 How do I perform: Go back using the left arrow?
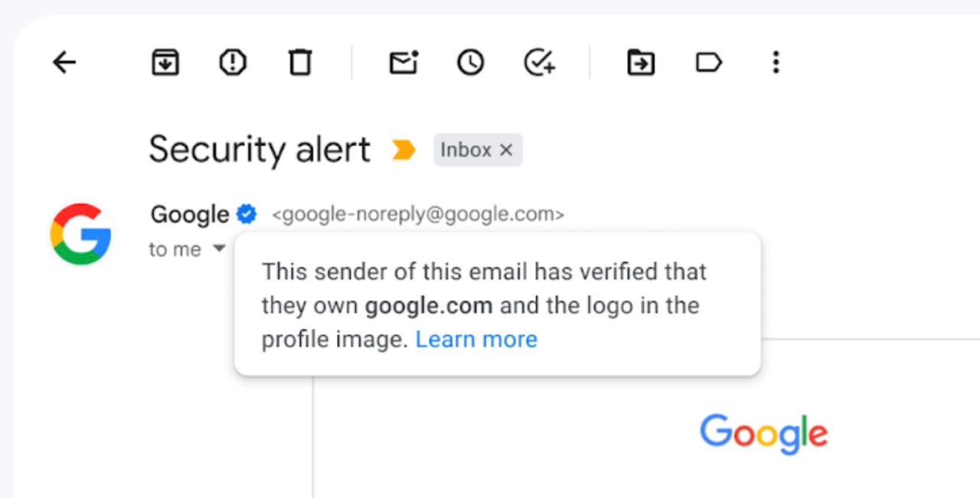coord(64,63)
